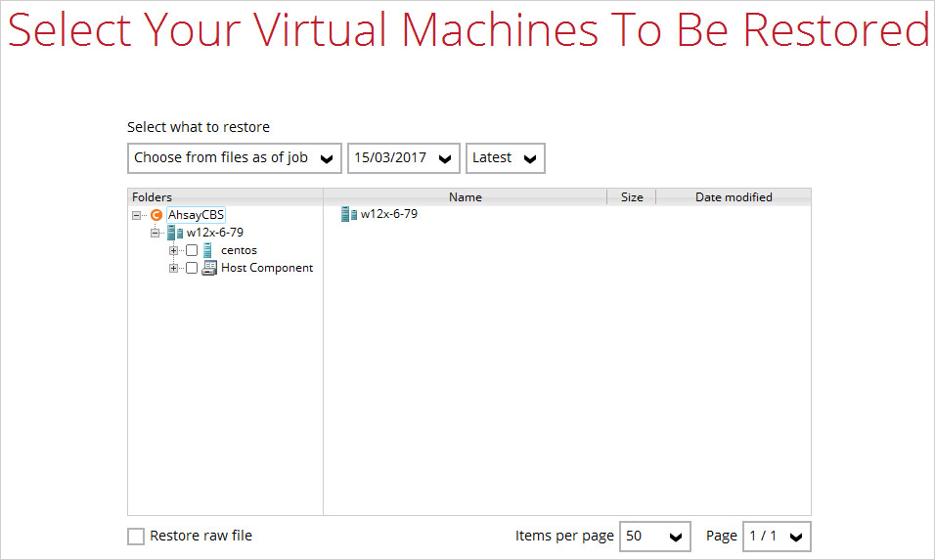This screenshot has height=560, width=935.
Task: Click the Size column header
Action: (x=632, y=197)
